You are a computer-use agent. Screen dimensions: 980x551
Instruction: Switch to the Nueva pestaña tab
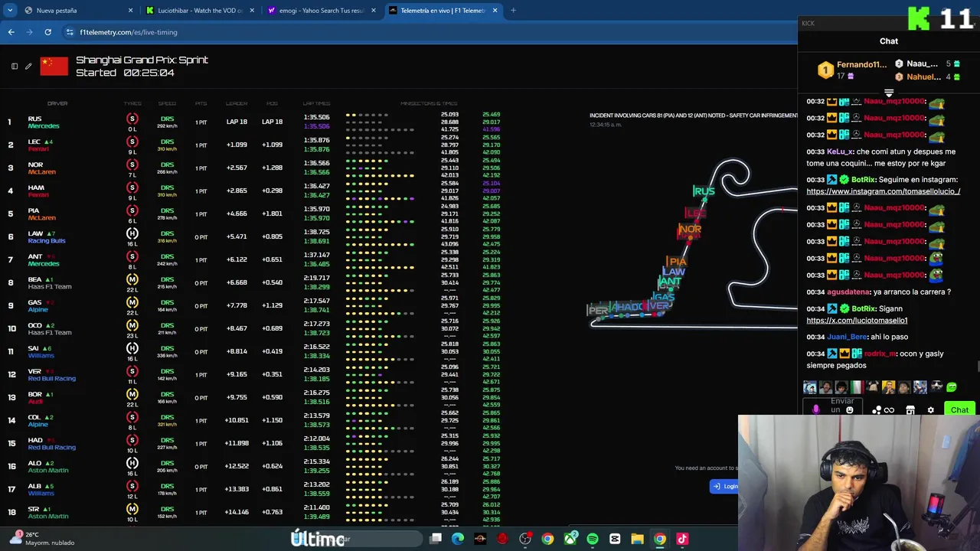[x=78, y=11]
